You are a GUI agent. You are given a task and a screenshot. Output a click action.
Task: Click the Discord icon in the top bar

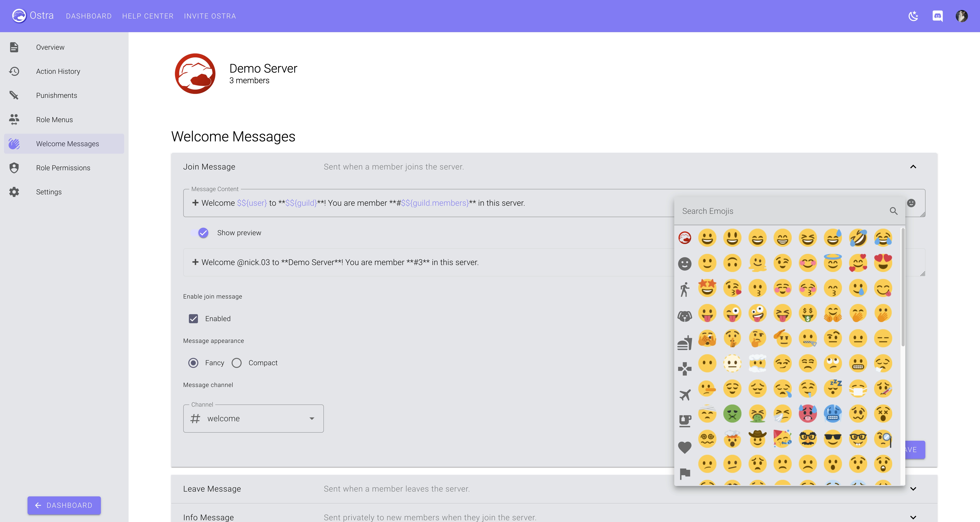click(938, 16)
